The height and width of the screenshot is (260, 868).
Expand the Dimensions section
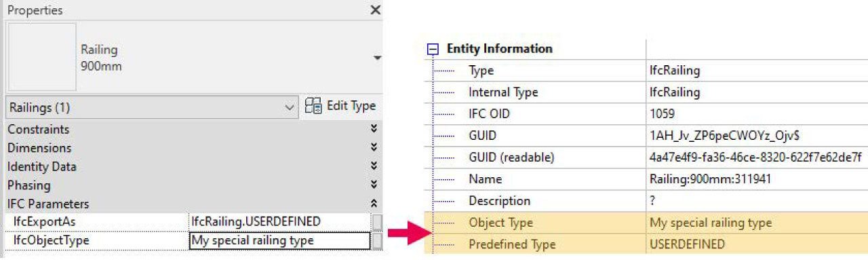tap(374, 147)
